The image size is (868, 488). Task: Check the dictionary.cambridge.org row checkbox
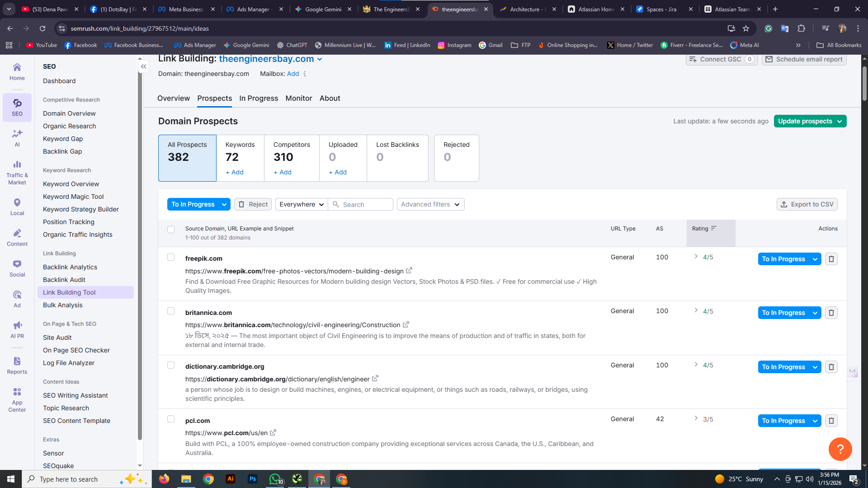pos(171,365)
